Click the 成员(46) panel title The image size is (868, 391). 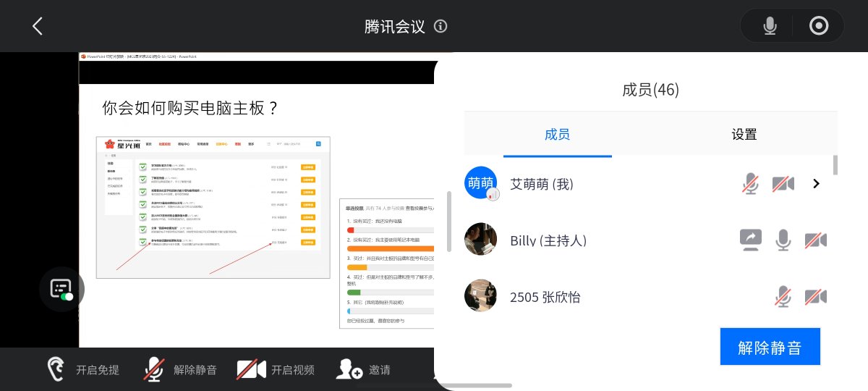click(x=650, y=90)
